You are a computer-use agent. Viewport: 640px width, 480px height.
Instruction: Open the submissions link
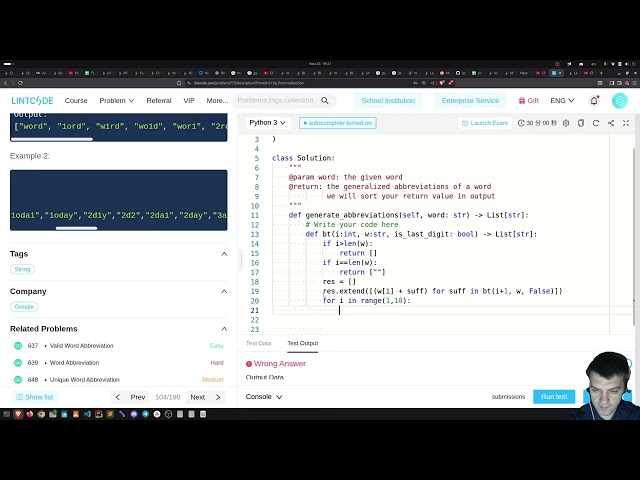pos(508,396)
